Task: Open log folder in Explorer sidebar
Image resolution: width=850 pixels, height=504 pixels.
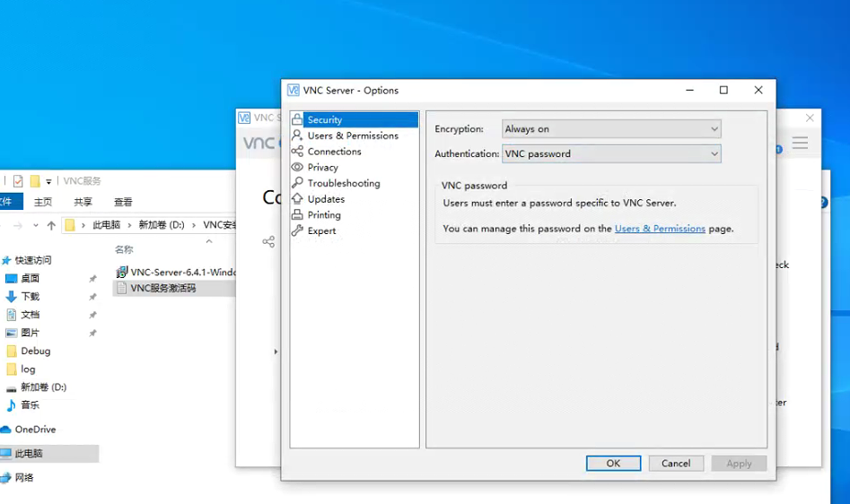Action: 28,369
